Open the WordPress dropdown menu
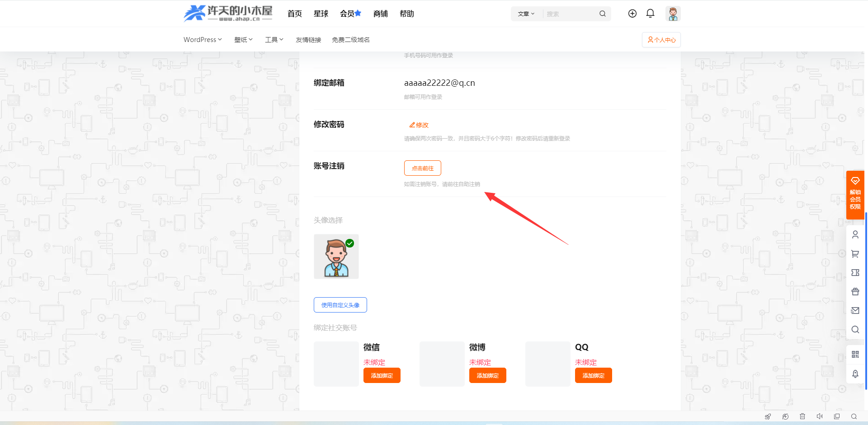 tap(202, 39)
